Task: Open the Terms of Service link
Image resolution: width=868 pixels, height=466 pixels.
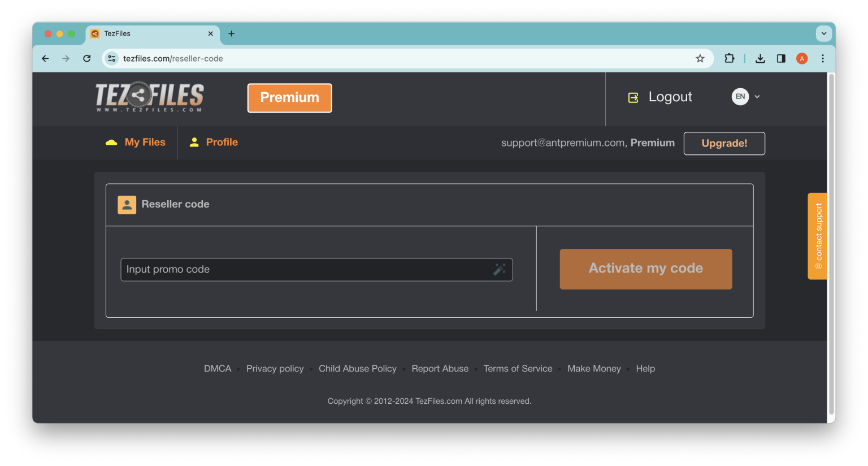Action: point(518,369)
